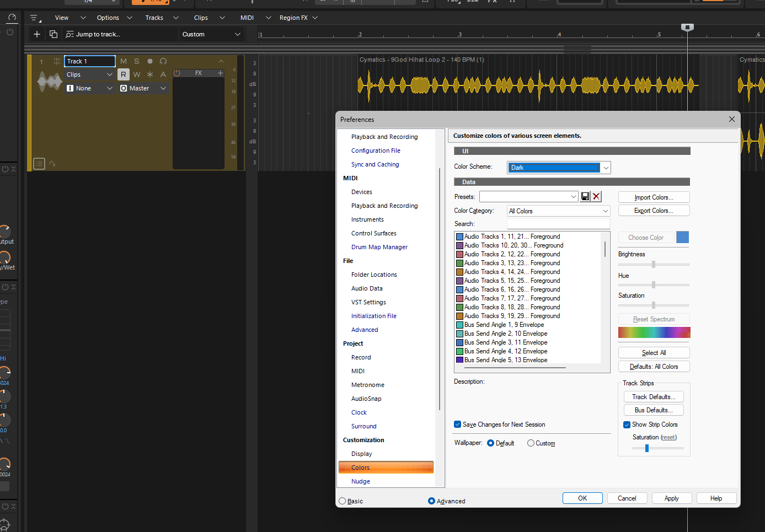Click the gauge icon at top left
Screen dimensions: 765x532
click(x=12, y=18)
